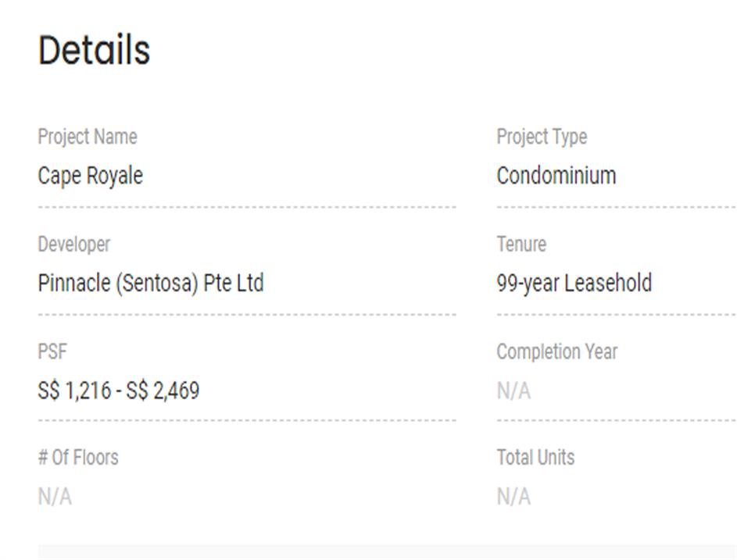Click the Total Units field label
This screenshot has width=737, height=560.
point(535,457)
